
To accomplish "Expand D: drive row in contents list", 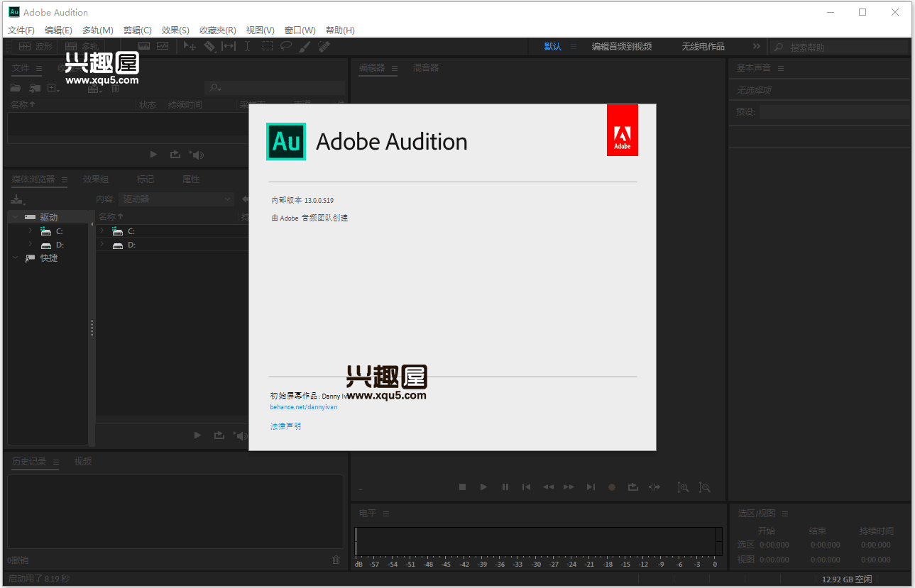I will 102,244.
